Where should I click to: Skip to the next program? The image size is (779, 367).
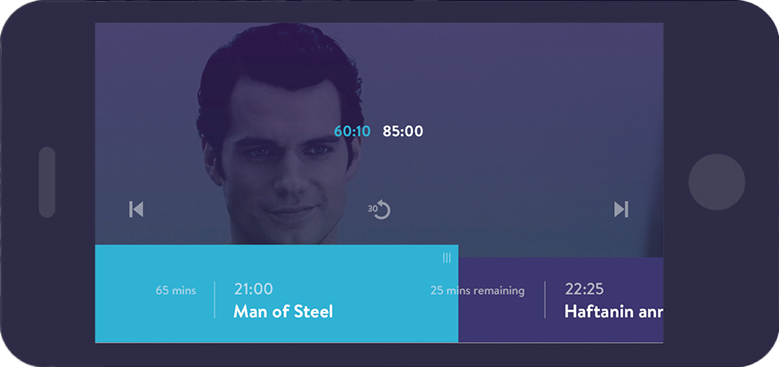click(621, 209)
